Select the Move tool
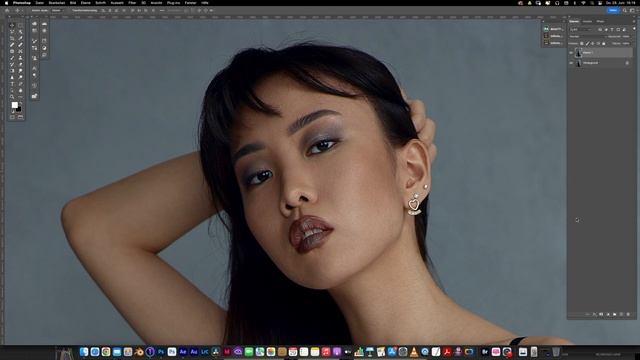 12,25
